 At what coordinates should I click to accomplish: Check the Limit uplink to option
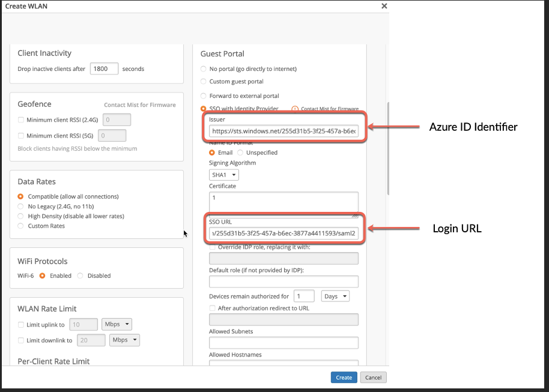(22, 325)
